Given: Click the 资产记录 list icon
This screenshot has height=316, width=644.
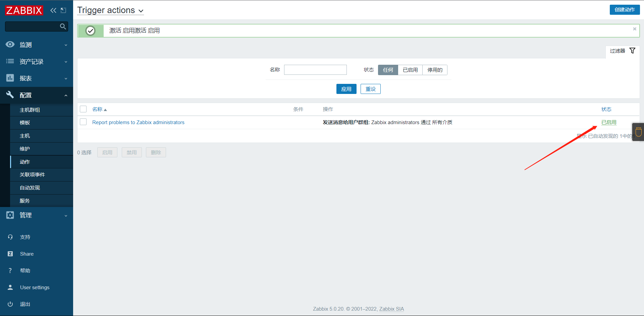Looking at the screenshot, I should (10, 61).
